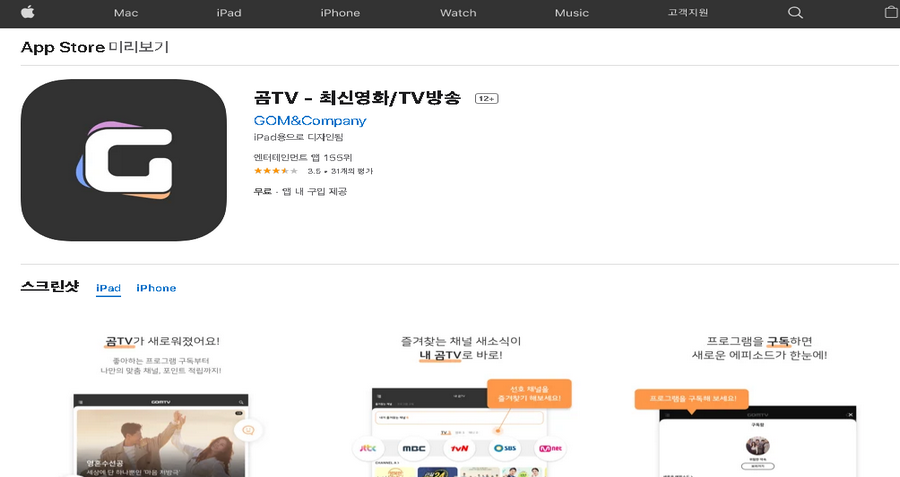Viewport: 900px width, 477px height.
Task: Open the shopping bag icon
Action: [x=891, y=12]
